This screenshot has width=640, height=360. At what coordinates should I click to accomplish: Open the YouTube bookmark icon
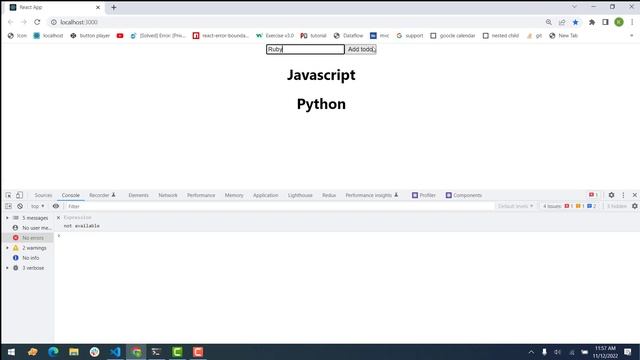tap(120, 36)
